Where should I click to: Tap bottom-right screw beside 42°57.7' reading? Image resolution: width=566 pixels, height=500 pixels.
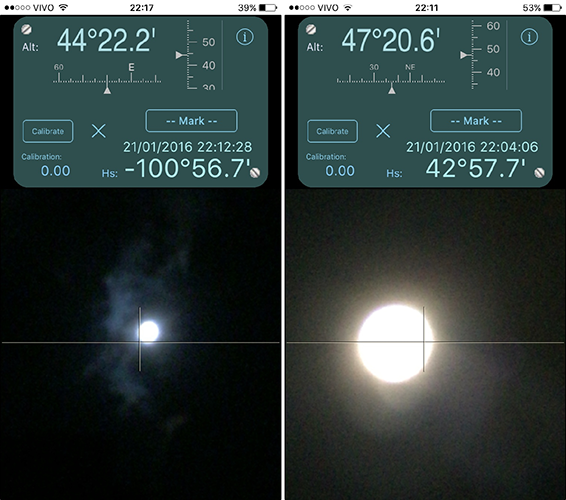(539, 173)
